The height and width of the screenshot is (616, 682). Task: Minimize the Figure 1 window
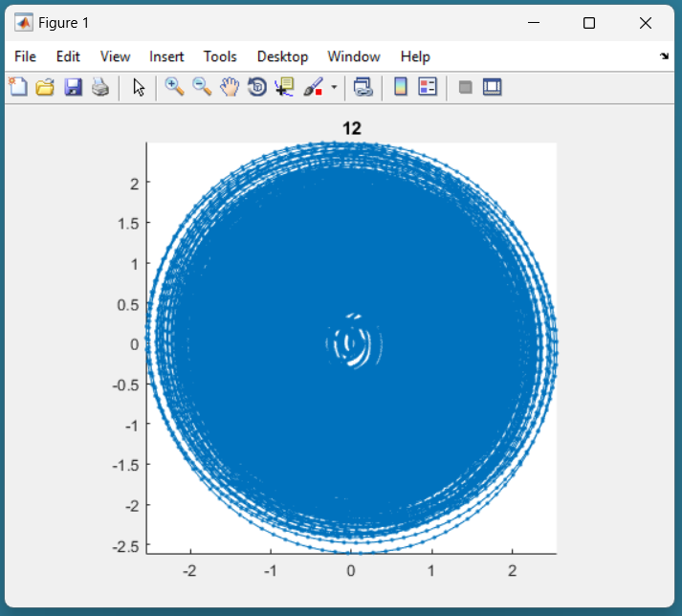click(534, 23)
